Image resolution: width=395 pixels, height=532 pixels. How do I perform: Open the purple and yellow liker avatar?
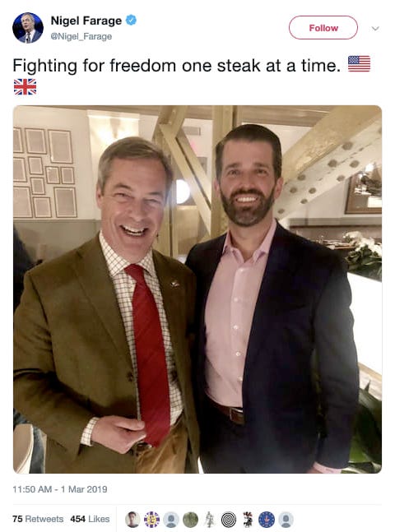[151, 519]
